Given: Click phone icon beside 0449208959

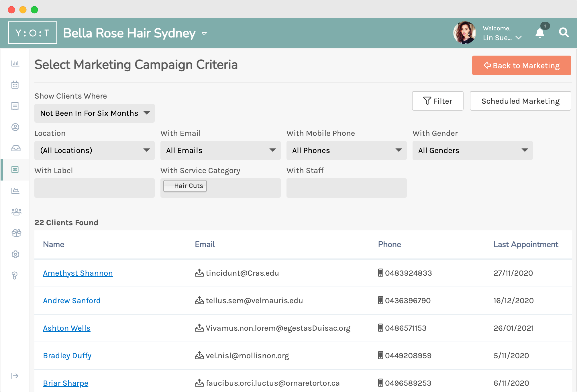Looking at the screenshot, I should pyautogui.click(x=380, y=355).
